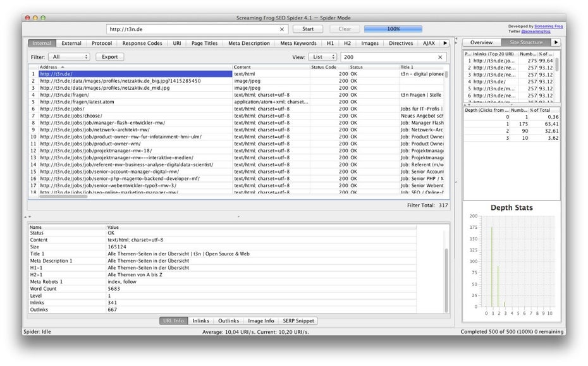Select the 'http://t3n.de/jobs/' row
The height and width of the screenshot is (366, 588).
(x=237, y=109)
